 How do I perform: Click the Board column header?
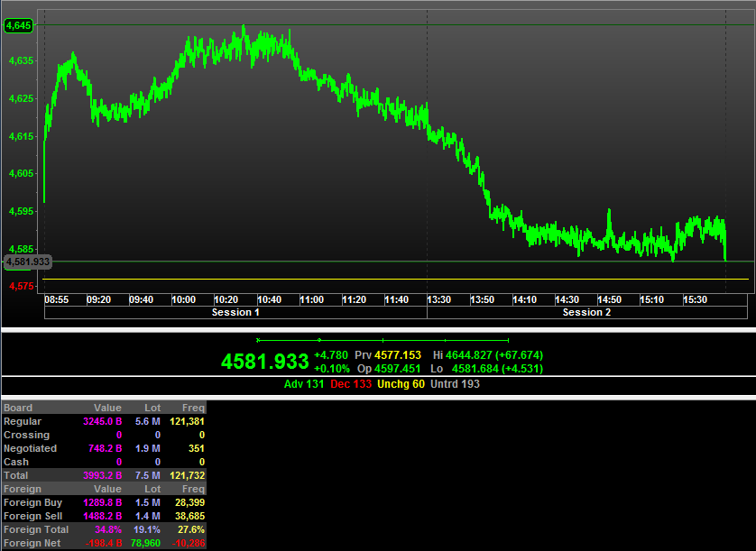pyautogui.click(x=18, y=408)
